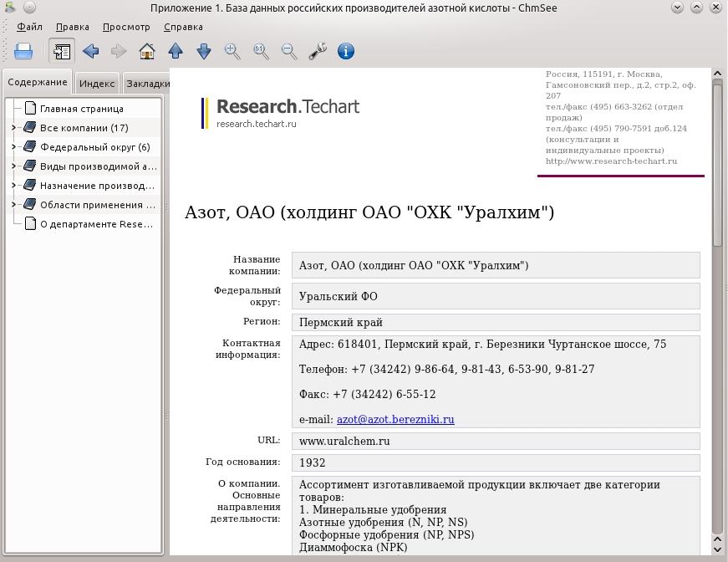Open preferences wrench icon
The width and height of the screenshot is (728, 562).
tap(318, 51)
